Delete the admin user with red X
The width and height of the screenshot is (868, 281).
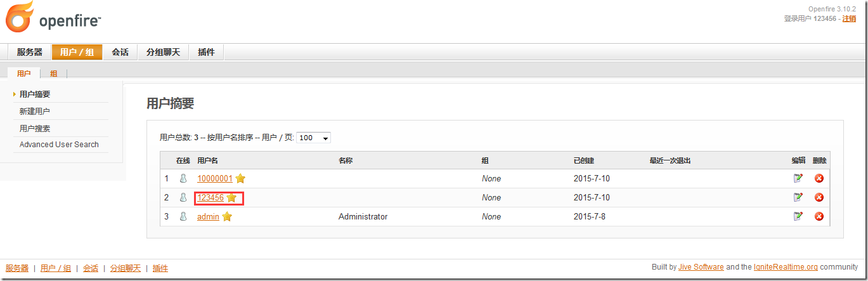819,216
